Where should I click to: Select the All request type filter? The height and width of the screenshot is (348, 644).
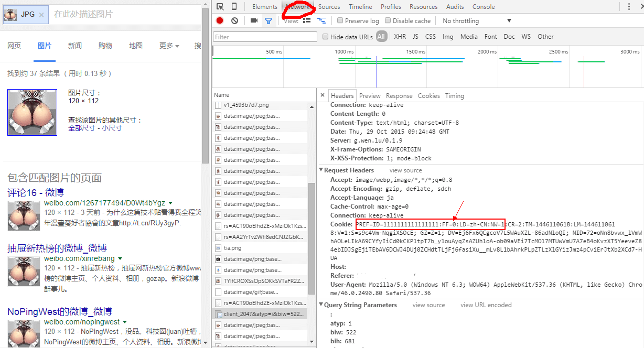click(x=381, y=37)
